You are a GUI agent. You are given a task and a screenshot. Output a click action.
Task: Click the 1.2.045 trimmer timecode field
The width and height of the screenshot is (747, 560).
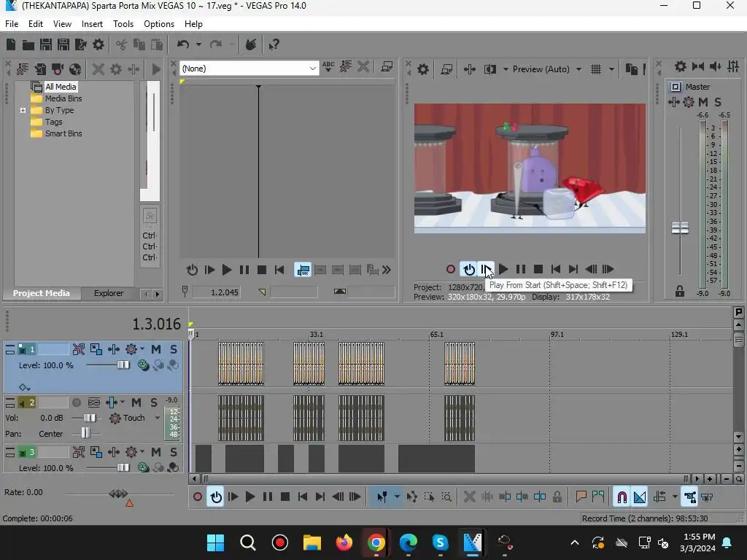point(216,292)
